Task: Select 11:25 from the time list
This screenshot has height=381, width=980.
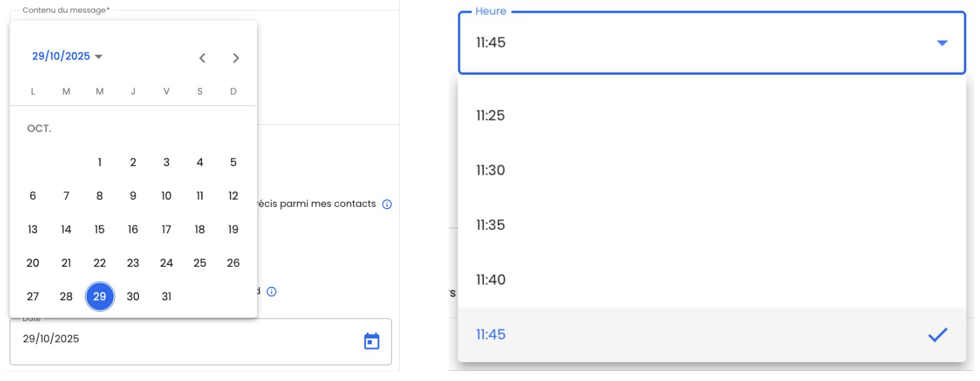Action: [x=491, y=116]
